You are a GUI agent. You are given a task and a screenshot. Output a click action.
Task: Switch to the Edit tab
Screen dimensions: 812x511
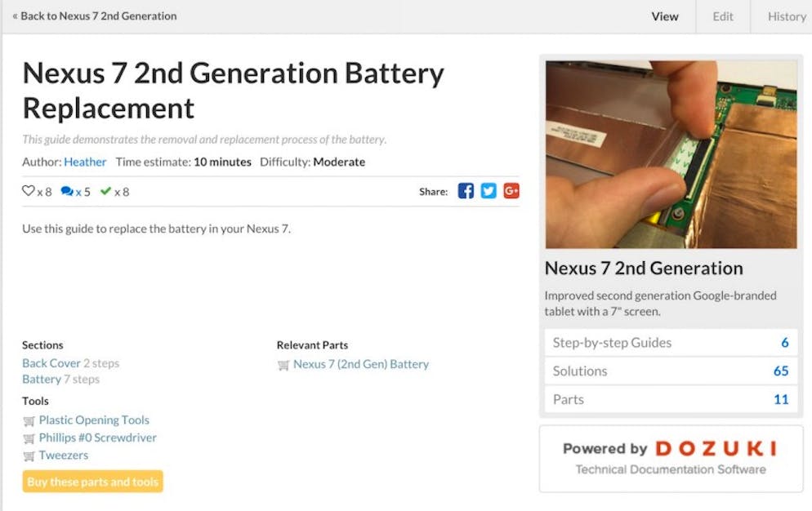pyautogui.click(x=722, y=16)
